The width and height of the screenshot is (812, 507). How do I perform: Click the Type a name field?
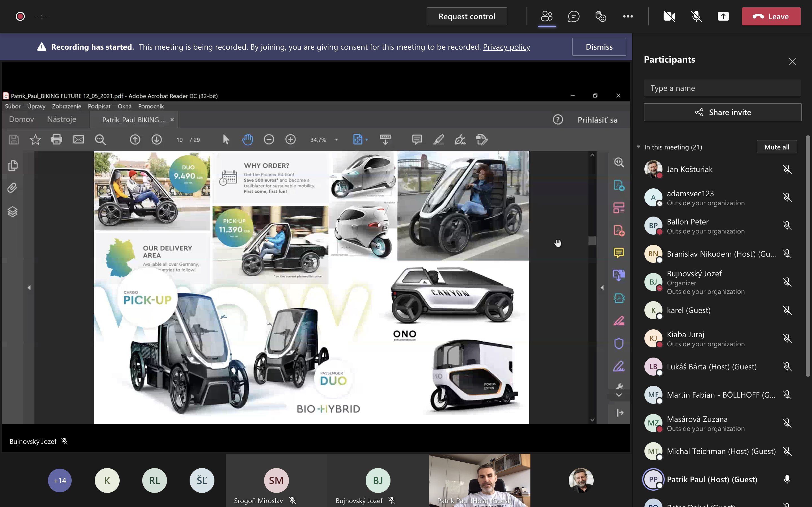[722, 88]
